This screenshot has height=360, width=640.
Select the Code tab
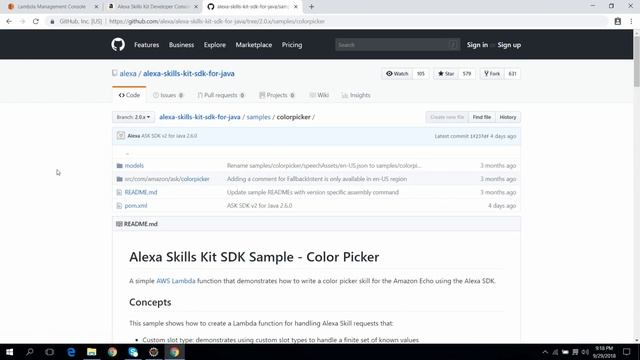[x=129, y=95]
